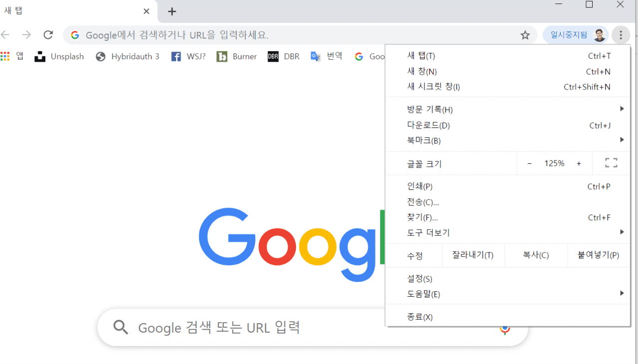The width and height of the screenshot is (638, 364).
Task: Open the WSJ? Facebook bookmark
Action: pos(188,56)
